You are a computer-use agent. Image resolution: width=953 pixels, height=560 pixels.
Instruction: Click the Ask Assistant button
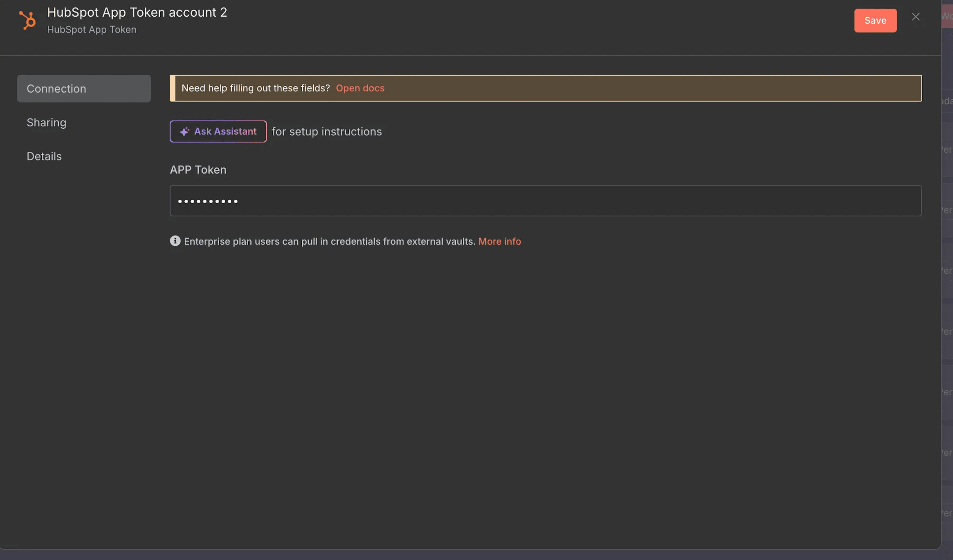[x=218, y=131]
